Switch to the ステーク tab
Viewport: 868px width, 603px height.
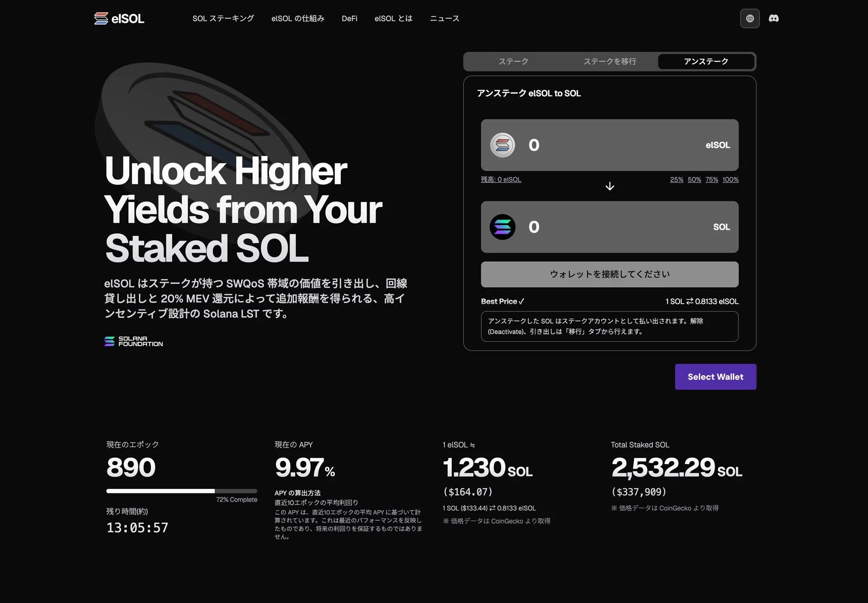point(513,61)
